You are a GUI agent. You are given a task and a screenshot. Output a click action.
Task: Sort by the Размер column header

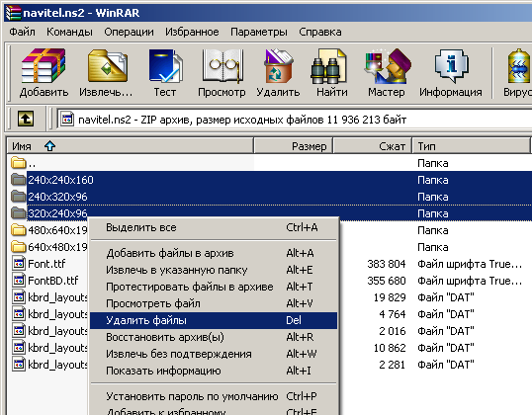(x=293, y=146)
